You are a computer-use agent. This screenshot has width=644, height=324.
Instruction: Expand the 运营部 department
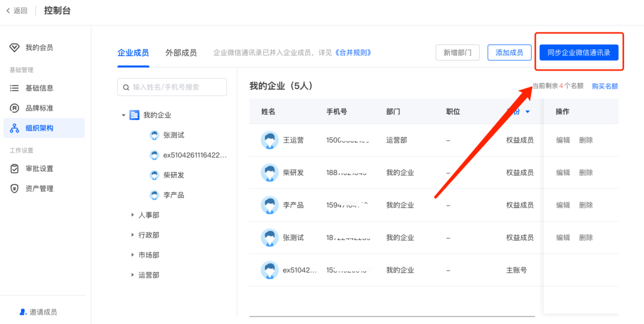(132, 275)
